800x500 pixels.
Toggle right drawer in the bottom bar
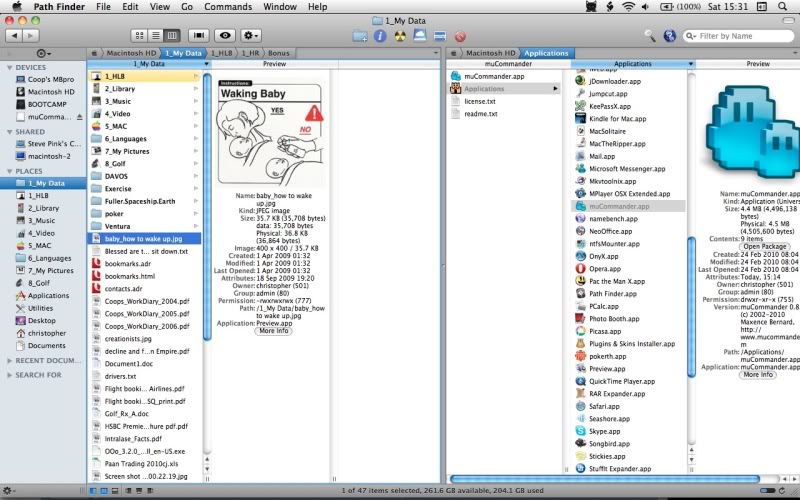coord(150,491)
